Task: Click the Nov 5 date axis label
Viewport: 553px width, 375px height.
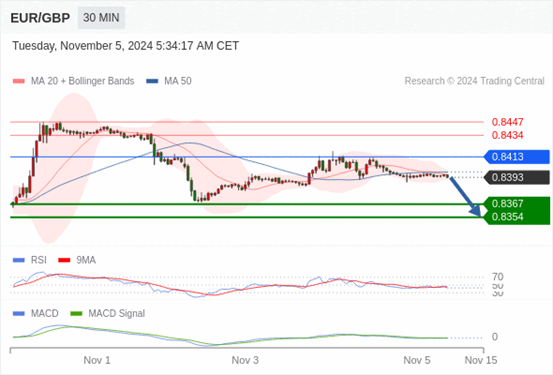Action: tap(417, 361)
